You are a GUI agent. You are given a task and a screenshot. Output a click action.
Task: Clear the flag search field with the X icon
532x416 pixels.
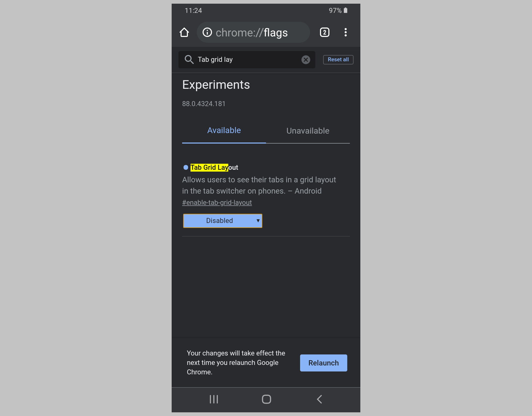(306, 59)
